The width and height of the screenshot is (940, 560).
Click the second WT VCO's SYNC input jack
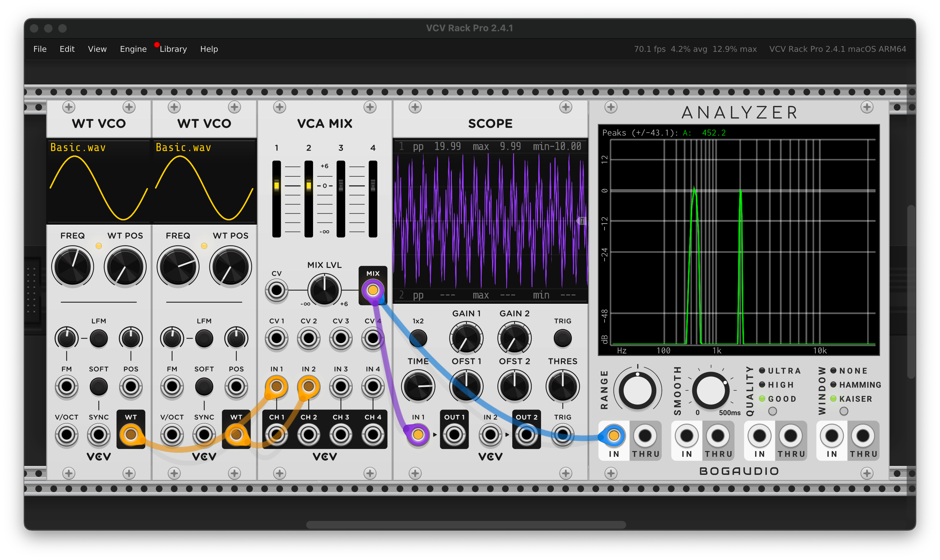coord(204,435)
